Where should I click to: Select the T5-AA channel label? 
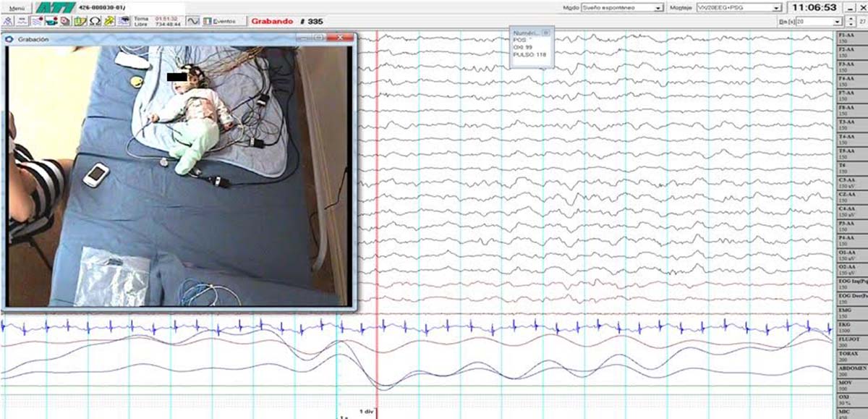click(x=851, y=153)
